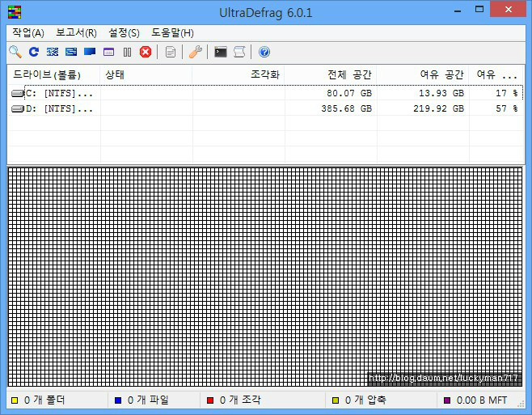Click the 상태 column header

(x=146, y=74)
